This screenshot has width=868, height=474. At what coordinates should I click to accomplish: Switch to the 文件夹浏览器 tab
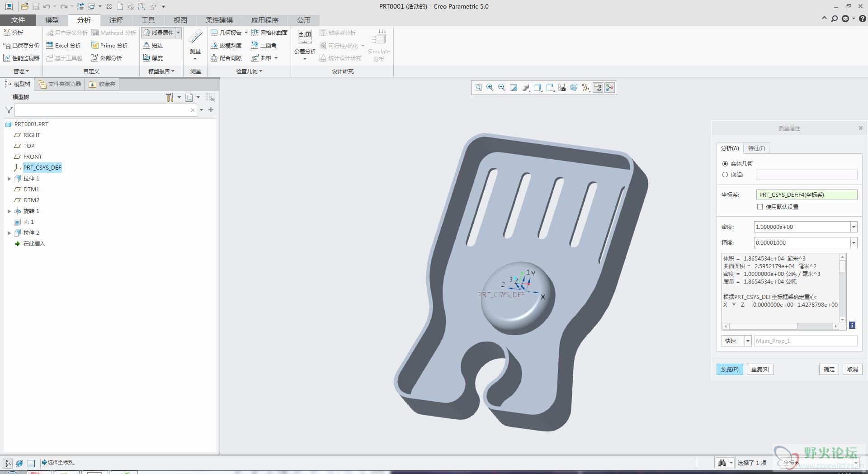point(60,84)
